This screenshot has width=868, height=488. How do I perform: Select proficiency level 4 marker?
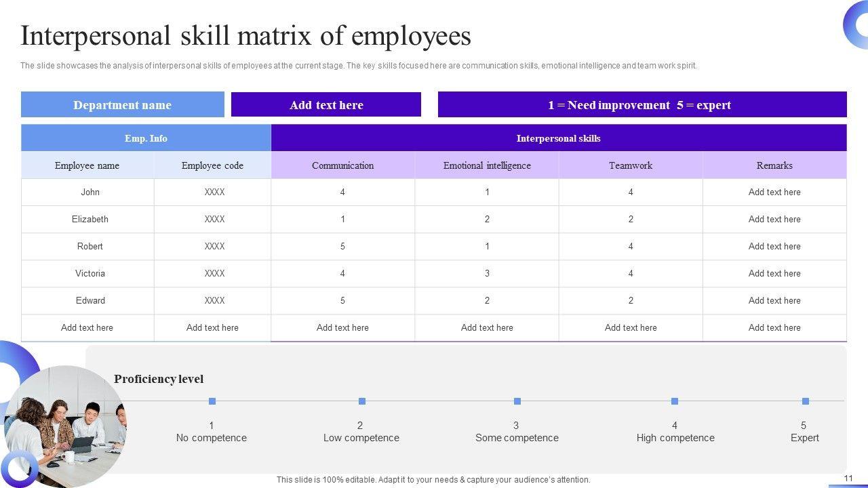[x=675, y=401]
